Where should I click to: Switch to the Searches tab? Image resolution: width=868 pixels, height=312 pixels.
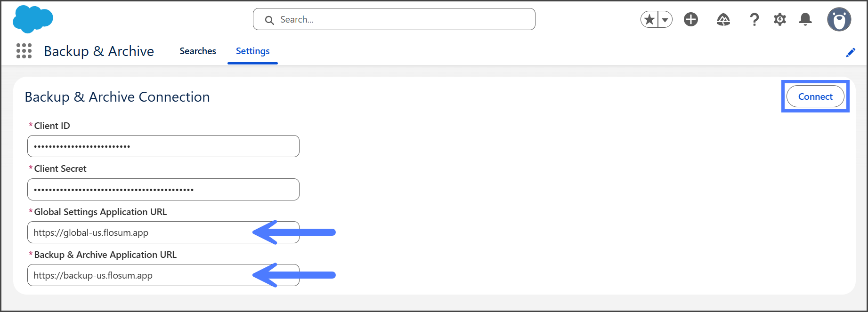[x=198, y=51]
